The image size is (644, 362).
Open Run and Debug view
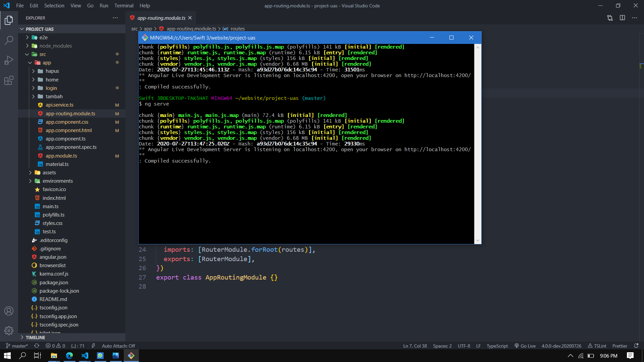pyautogui.click(x=9, y=60)
